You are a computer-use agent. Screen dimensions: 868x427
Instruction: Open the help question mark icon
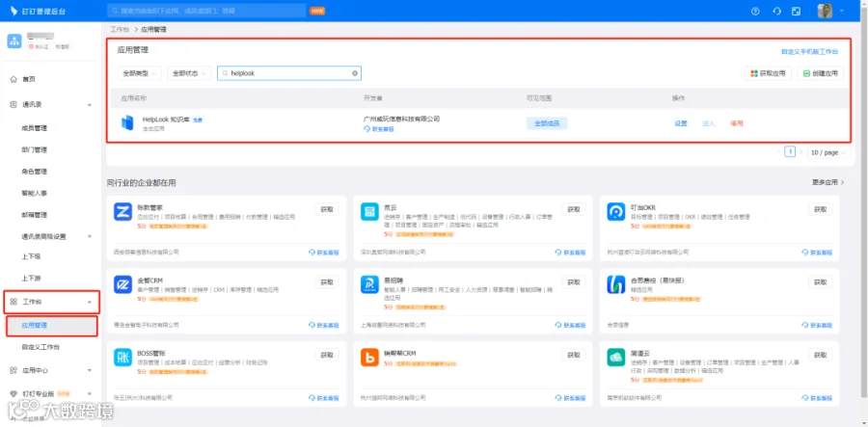coord(755,11)
